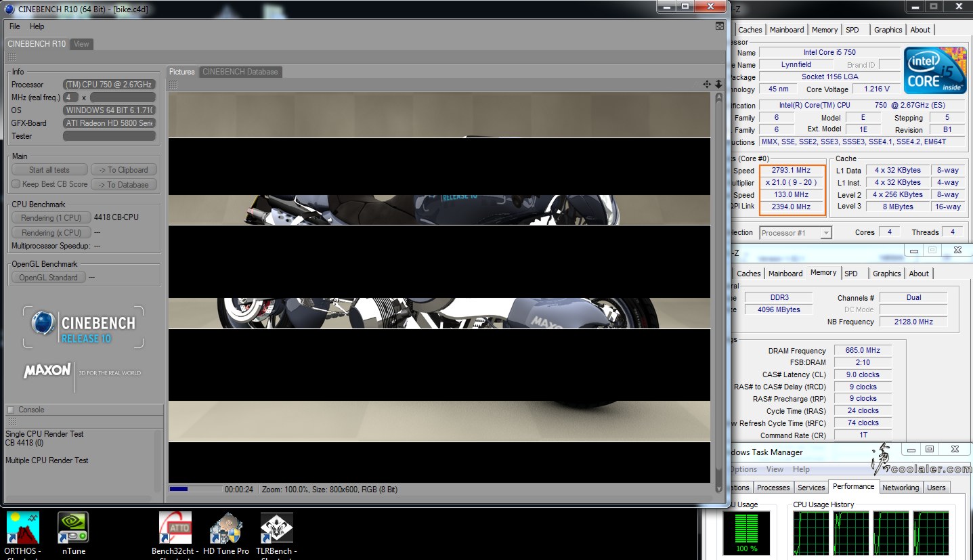Open the Processor #1 selection dropdown in CPU-Z
The height and width of the screenshot is (560, 973).
(796, 233)
